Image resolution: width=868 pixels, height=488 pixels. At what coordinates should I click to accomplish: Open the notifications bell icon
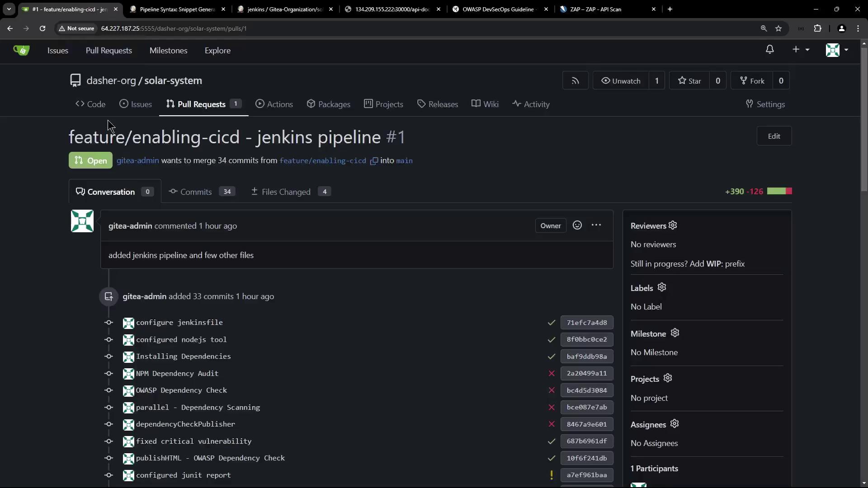769,50
